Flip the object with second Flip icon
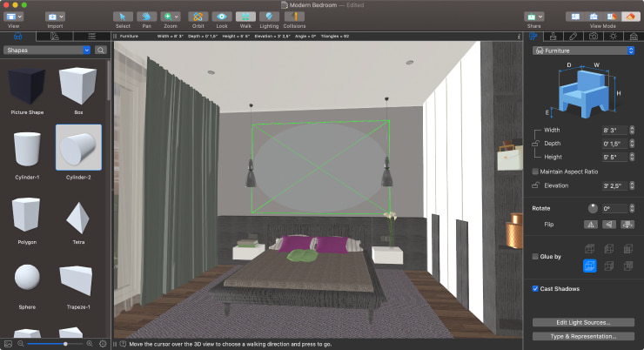Screen dimensions: 644x350 pos(609,225)
